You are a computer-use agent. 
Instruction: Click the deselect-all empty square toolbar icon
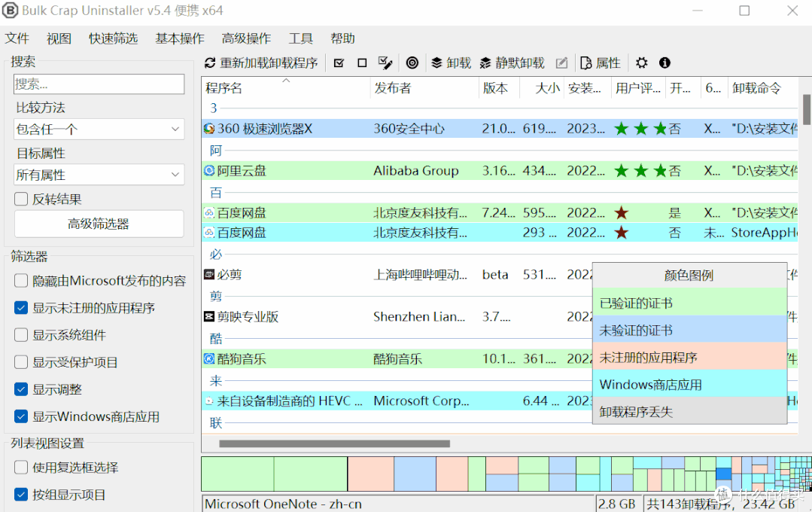(362, 63)
